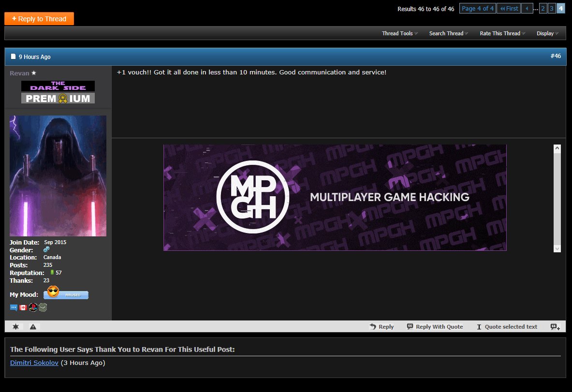Go to page 3 of the thread
Viewport: 572px width, 392px height.
(552, 8)
